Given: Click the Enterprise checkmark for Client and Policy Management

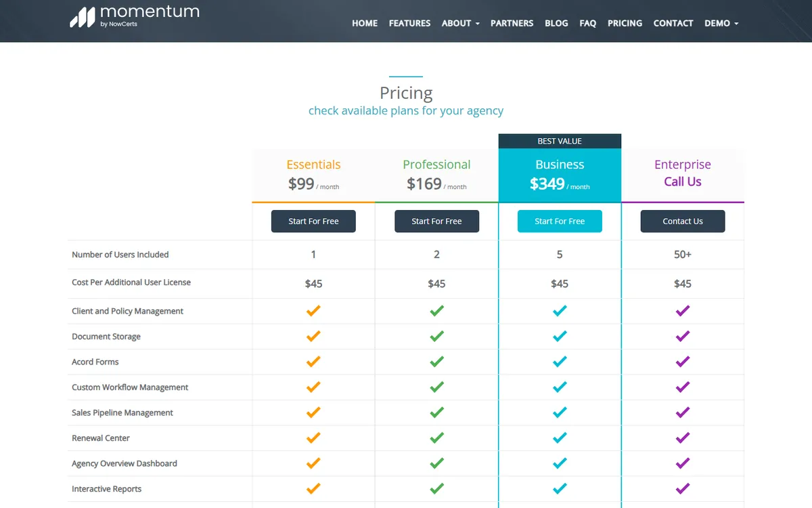Looking at the screenshot, I should [x=683, y=311].
